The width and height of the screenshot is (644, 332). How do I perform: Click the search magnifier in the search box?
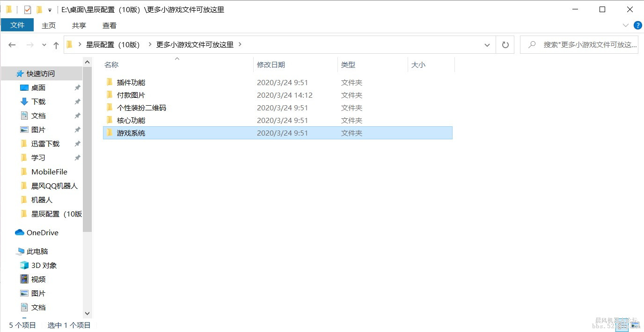point(531,44)
